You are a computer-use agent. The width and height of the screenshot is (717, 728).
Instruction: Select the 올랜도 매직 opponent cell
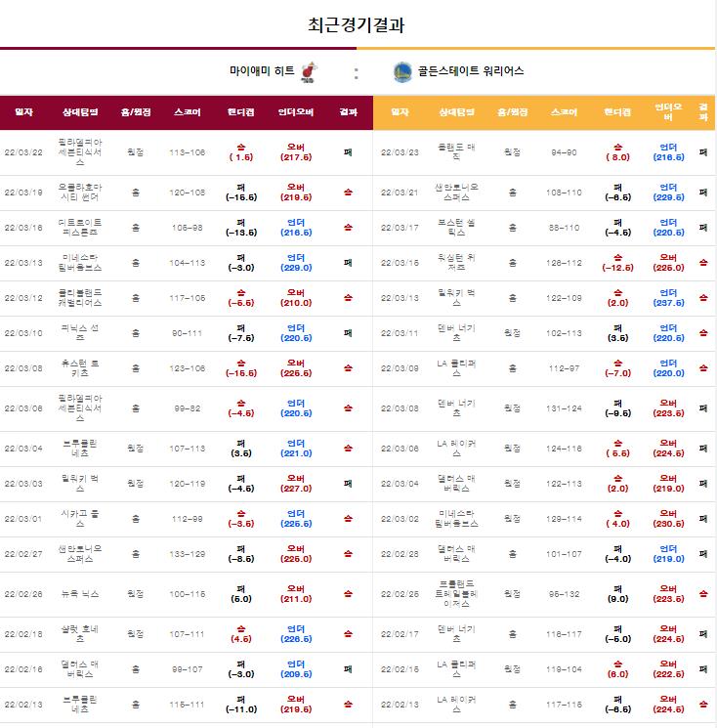[x=456, y=152]
